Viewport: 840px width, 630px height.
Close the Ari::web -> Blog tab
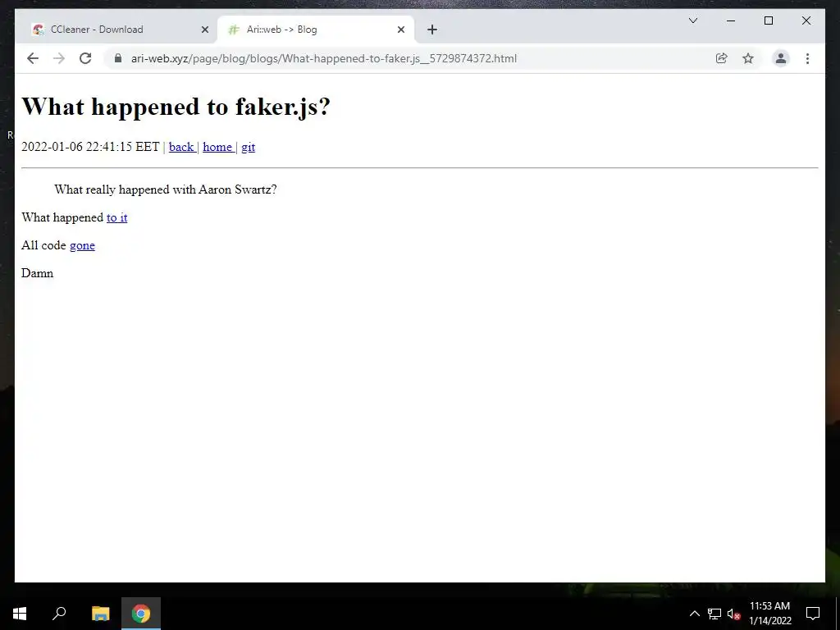[400, 30]
